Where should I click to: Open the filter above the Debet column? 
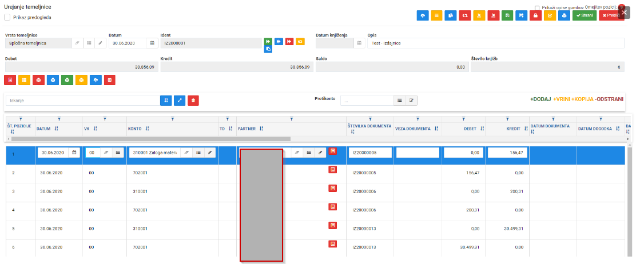coord(464,119)
